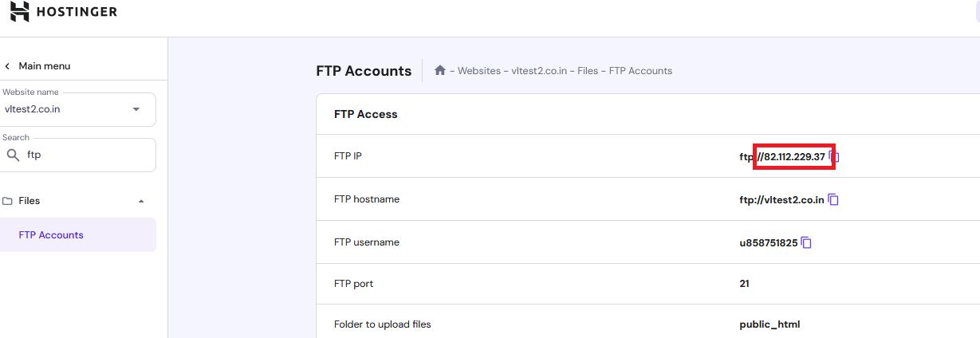Copy the FTP hostname
The image size is (980, 338).
(x=833, y=199)
